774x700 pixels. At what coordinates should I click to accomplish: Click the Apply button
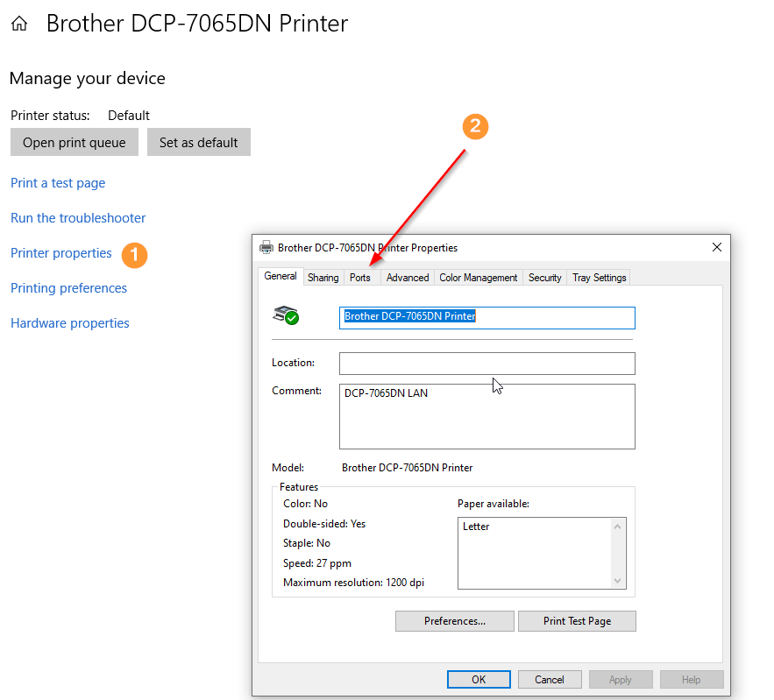[x=621, y=679]
